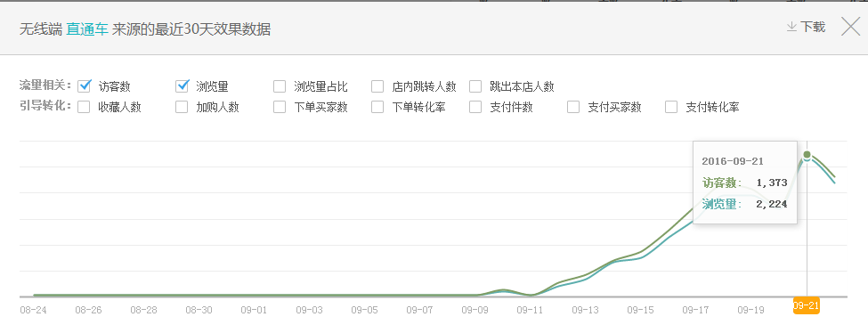This screenshot has height=333, width=868.
Task: Tick the 收藏人数 checkbox
Action: pos(85,107)
